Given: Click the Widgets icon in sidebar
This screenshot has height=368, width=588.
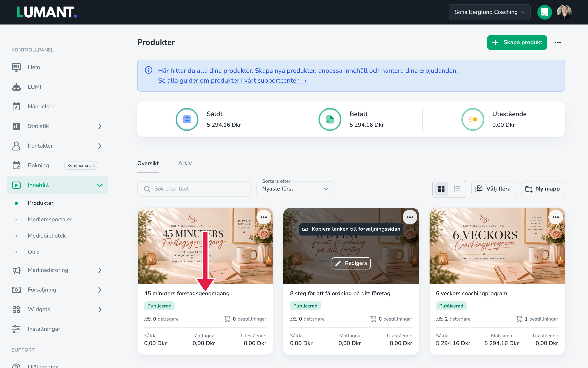Looking at the screenshot, I should (16, 309).
